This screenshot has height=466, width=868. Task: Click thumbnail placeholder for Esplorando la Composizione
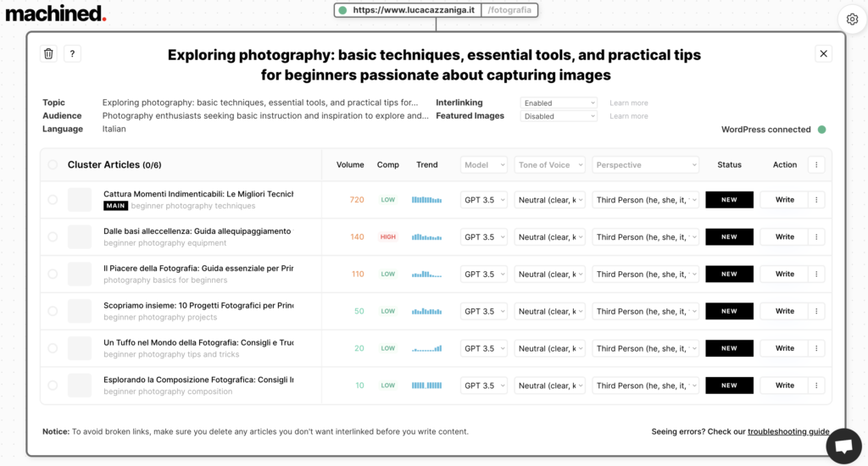point(80,386)
